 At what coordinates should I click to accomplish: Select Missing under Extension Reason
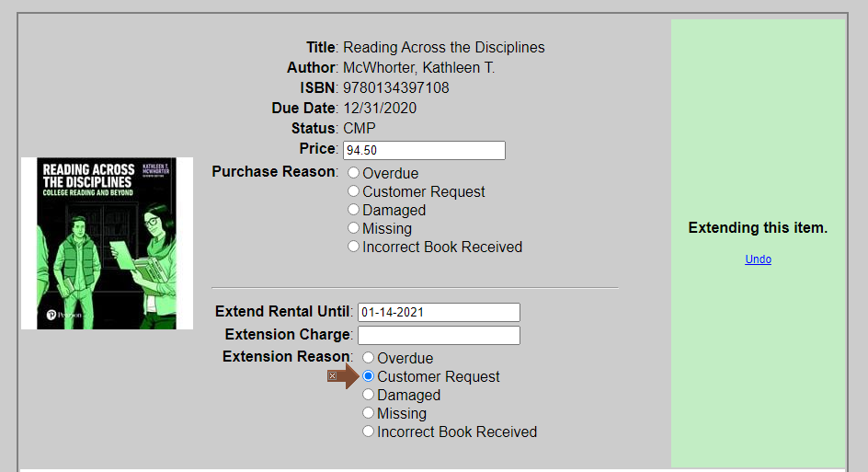click(x=368, y=413)
